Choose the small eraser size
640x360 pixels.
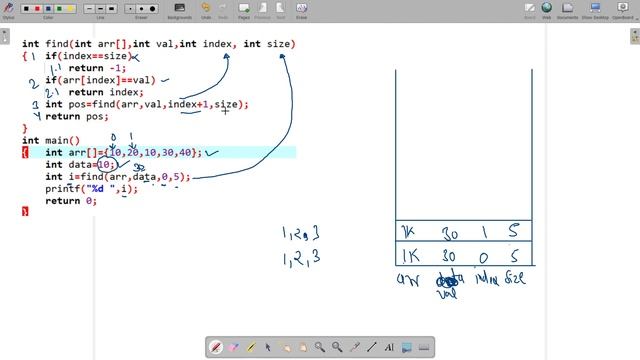click(x=130, y=9)
